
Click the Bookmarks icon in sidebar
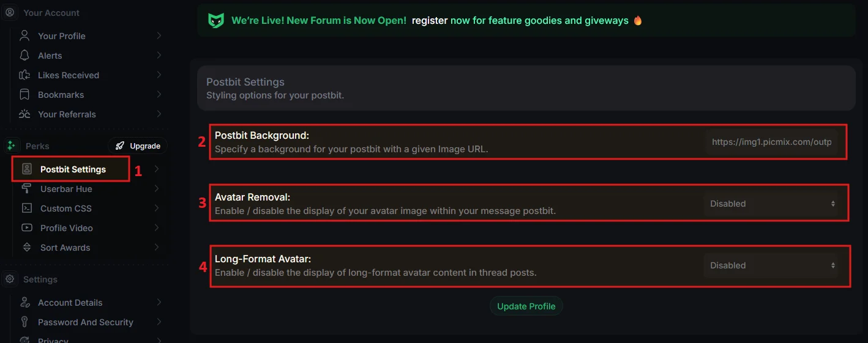point(24,94)
